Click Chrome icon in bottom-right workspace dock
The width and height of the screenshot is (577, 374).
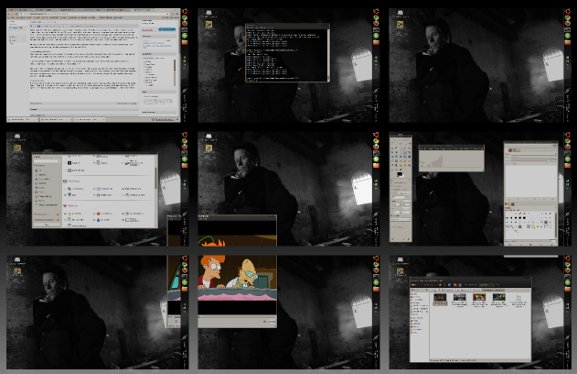[567, 264]
